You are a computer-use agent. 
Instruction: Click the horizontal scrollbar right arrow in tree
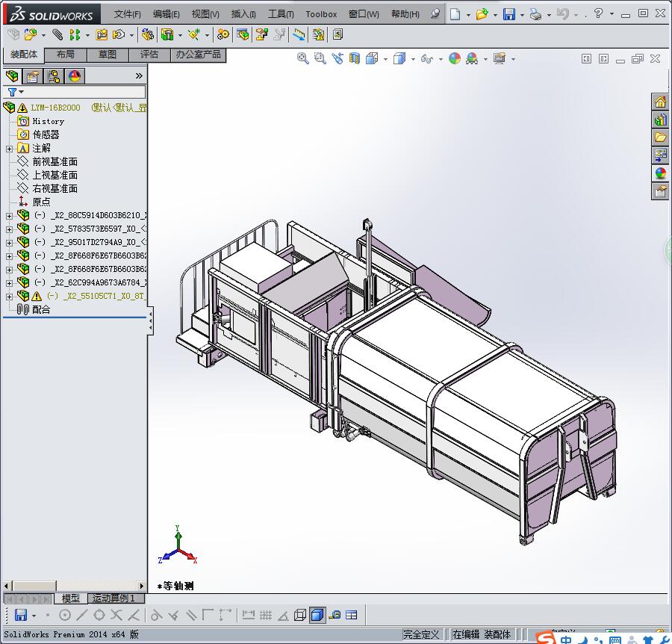[x=142, y=586]
